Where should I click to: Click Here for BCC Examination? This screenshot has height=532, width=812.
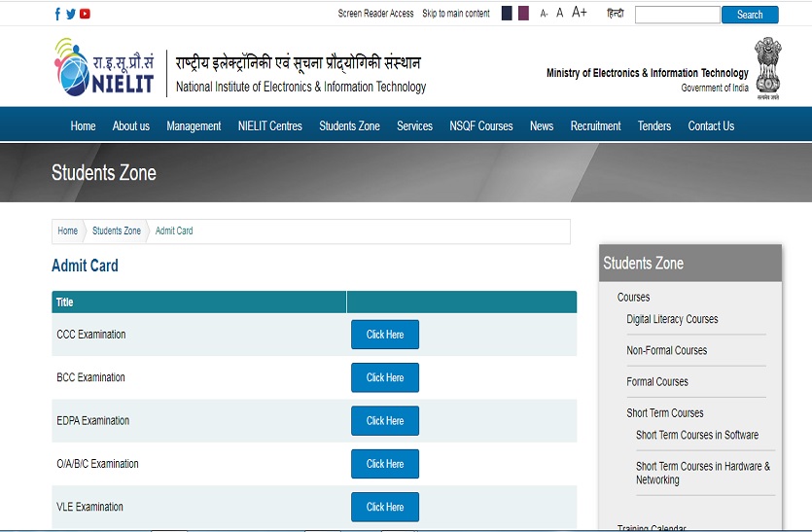[385, 377]
